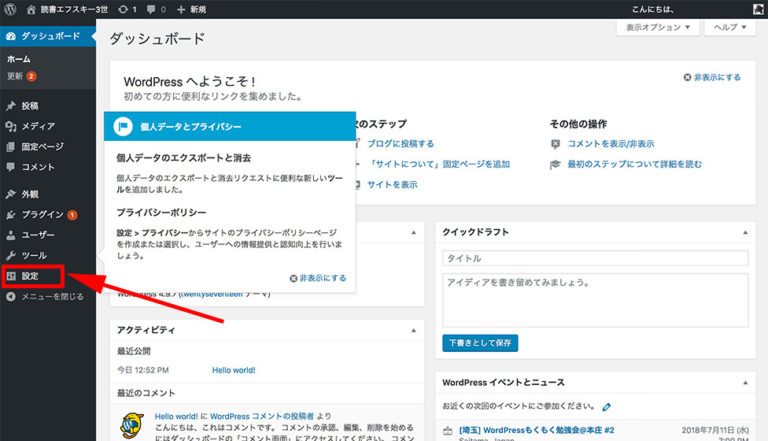Viewport: 768px width, 441px height.
Task: Open Hello world! link in recent comments
Action: point(176,416)
